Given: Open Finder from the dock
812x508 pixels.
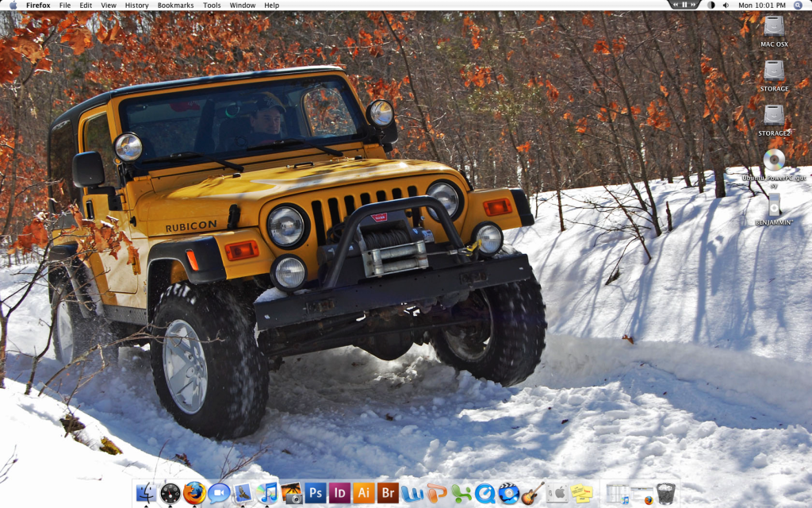Looking at the screenshot, I should coord(146,493).
